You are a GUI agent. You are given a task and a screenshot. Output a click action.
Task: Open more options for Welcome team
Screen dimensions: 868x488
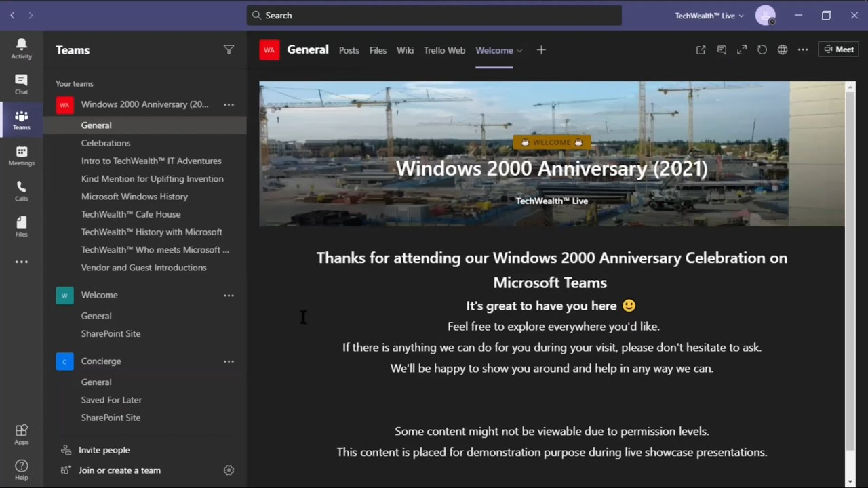[229, 295]
